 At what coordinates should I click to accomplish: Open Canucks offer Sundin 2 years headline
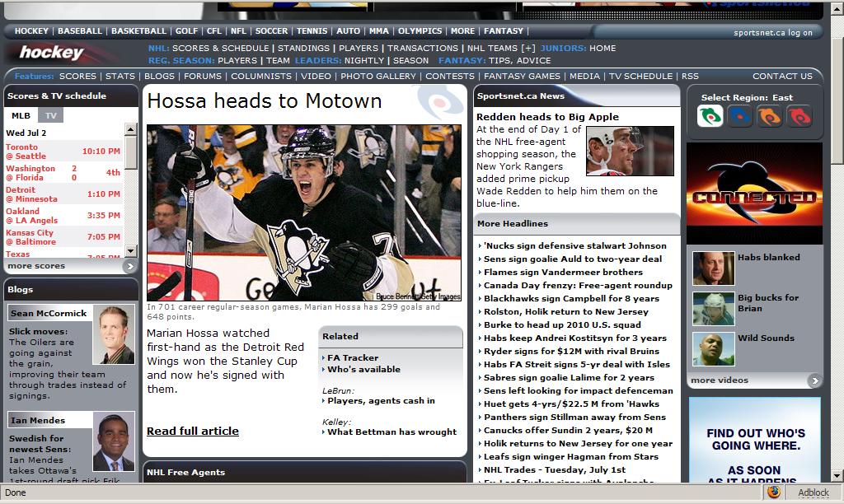[568, 431]
